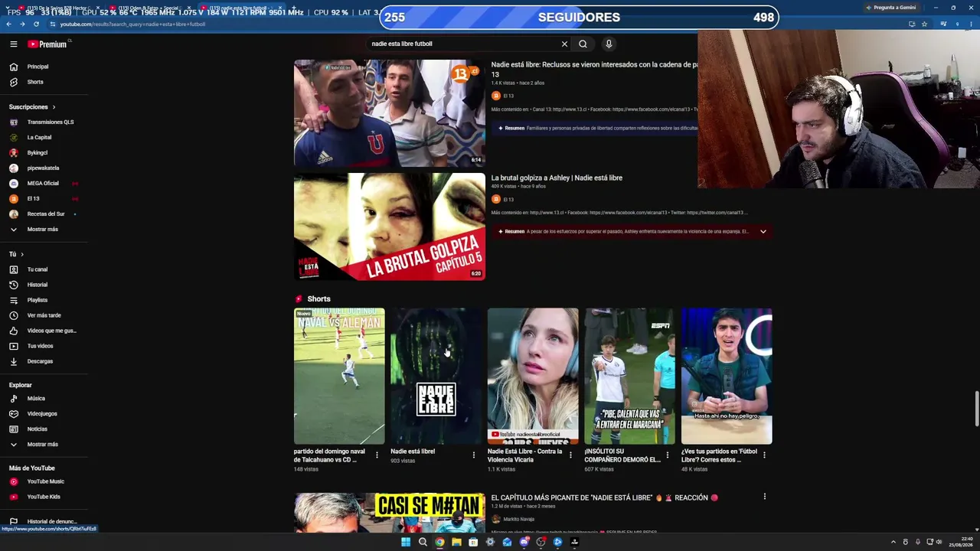This screenshot has height=551, width=980.
Task: Run the search with the magnifier button
Action: coord(583,44)
